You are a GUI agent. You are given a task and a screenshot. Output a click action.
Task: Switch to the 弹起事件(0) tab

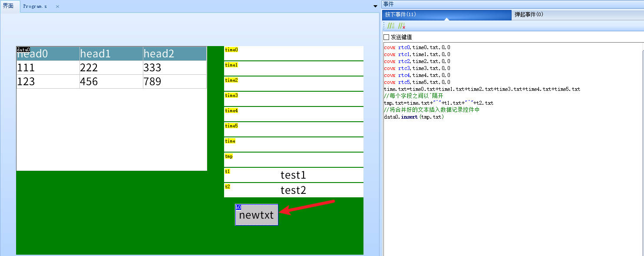529,14
